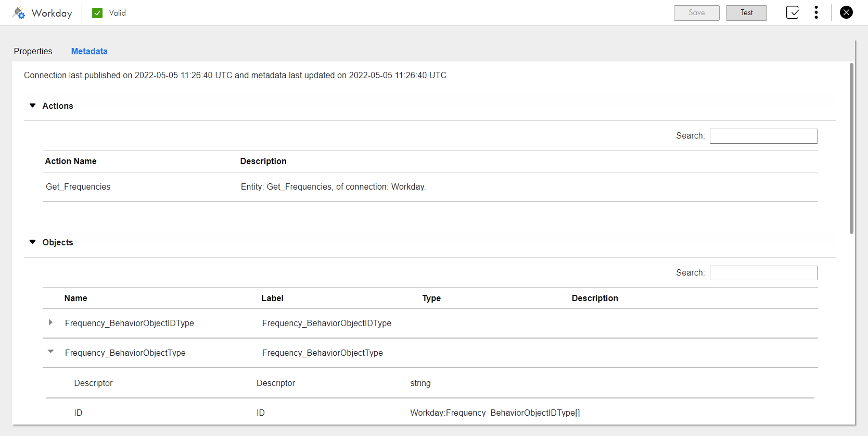Click the Label column header
The width and height of the screenshot is (868, 436).
click(272, 298)
